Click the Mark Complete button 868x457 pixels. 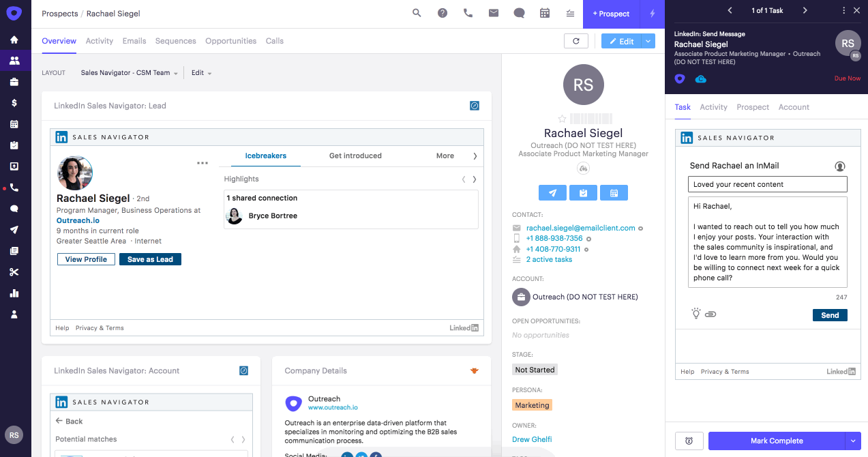[777, 441]
